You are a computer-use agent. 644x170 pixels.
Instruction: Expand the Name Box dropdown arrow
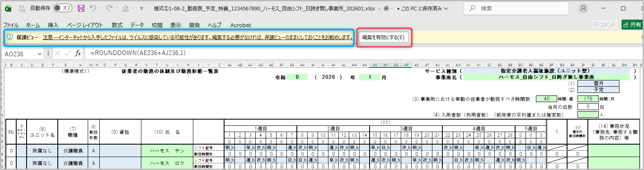pos(39,54)
